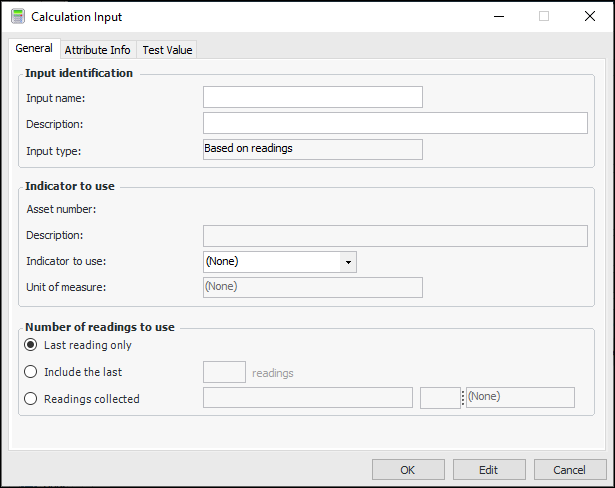Click the Readings collected date field

[307, 398]
